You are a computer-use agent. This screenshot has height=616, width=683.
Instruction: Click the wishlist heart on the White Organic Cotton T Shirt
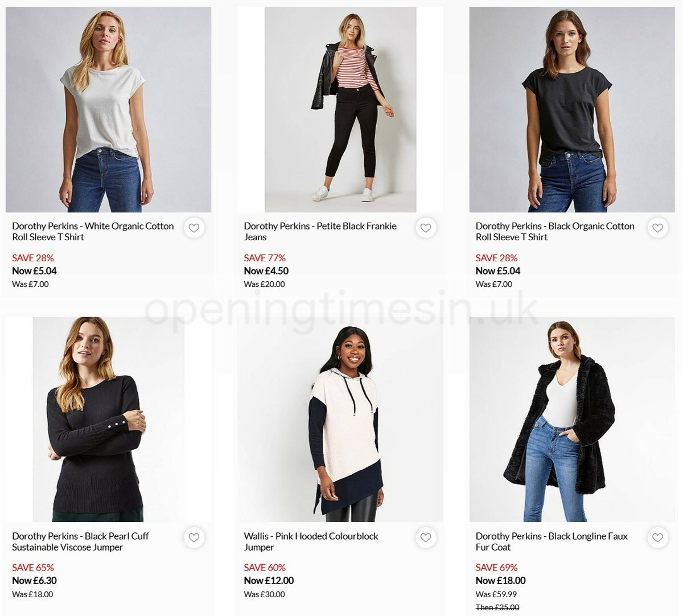(194, 228)
